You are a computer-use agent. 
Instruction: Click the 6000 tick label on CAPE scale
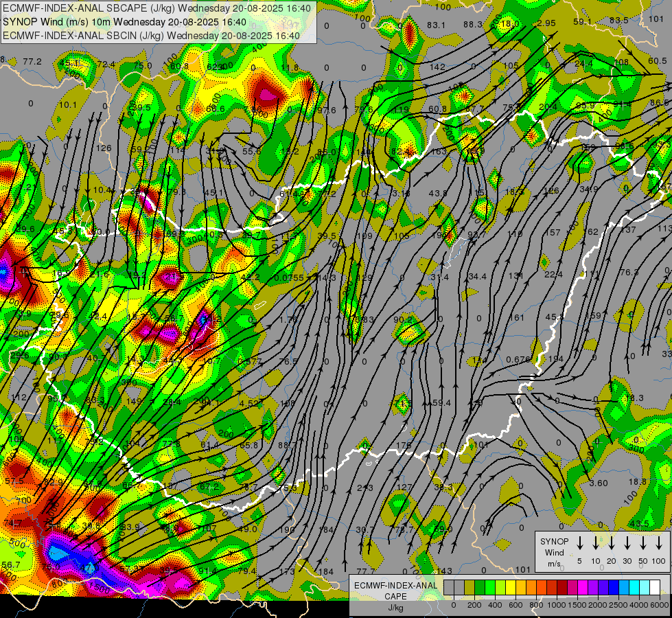[x=660, y=605]
